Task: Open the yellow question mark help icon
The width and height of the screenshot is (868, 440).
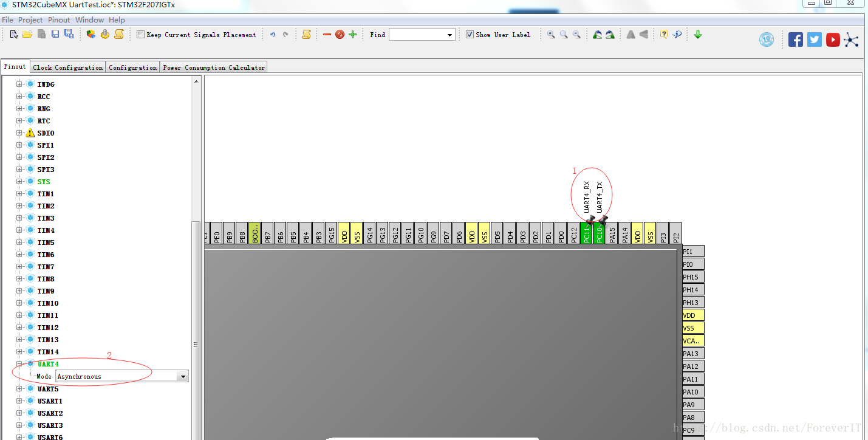Action: click(664, 35)
